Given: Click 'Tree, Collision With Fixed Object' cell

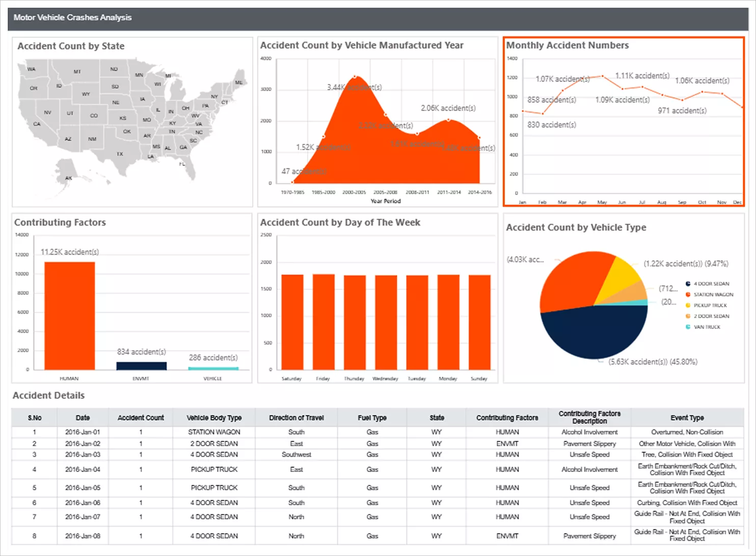Looking at the screenshot, I should click(x=687, y=455).
